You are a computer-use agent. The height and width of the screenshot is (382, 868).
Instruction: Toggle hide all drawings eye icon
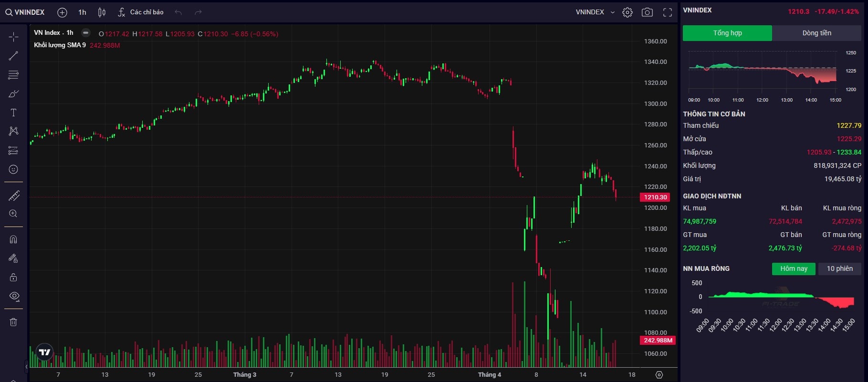point(14,296)
